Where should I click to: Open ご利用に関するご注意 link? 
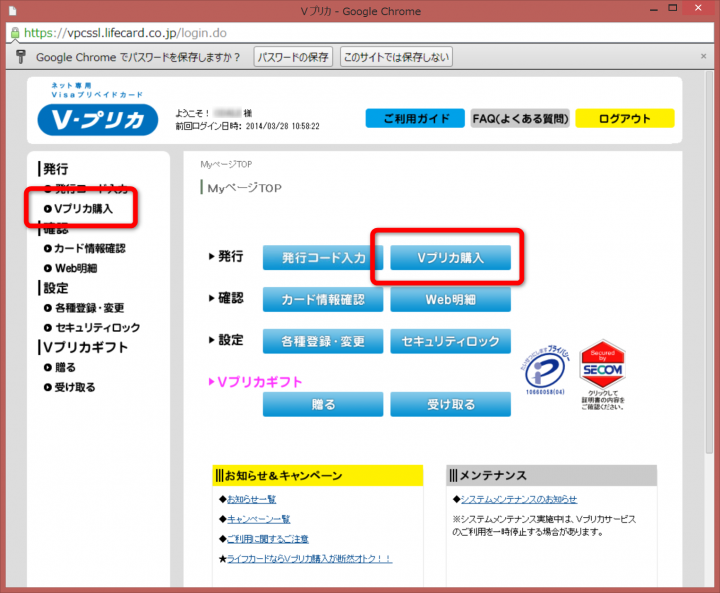tap(268, 539)
